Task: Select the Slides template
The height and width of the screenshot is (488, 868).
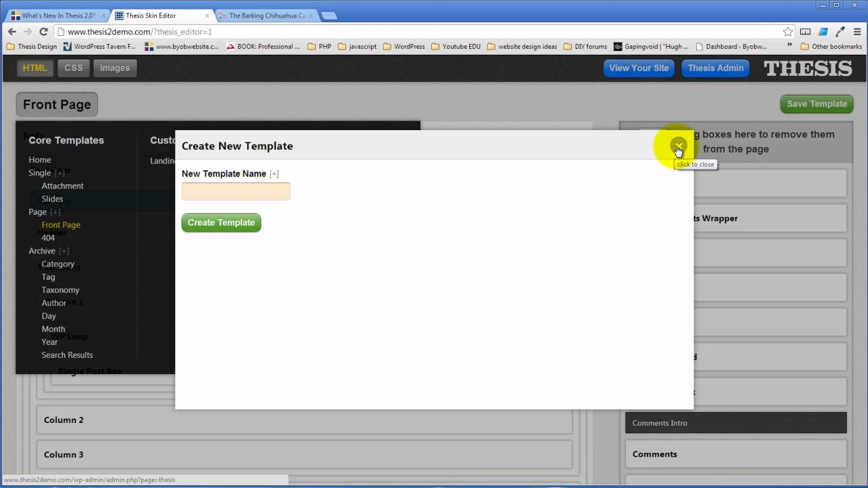Action: (x=52, y=199)
